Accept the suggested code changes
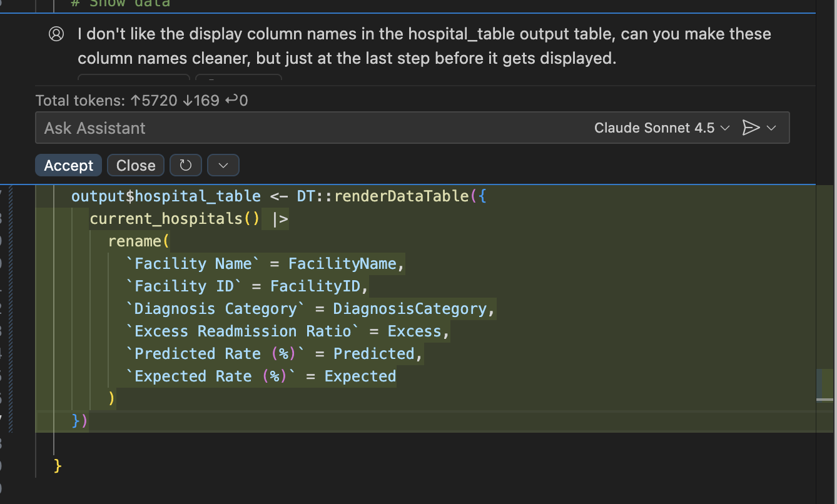Screen dimensions: 837x504 (68, 165)
